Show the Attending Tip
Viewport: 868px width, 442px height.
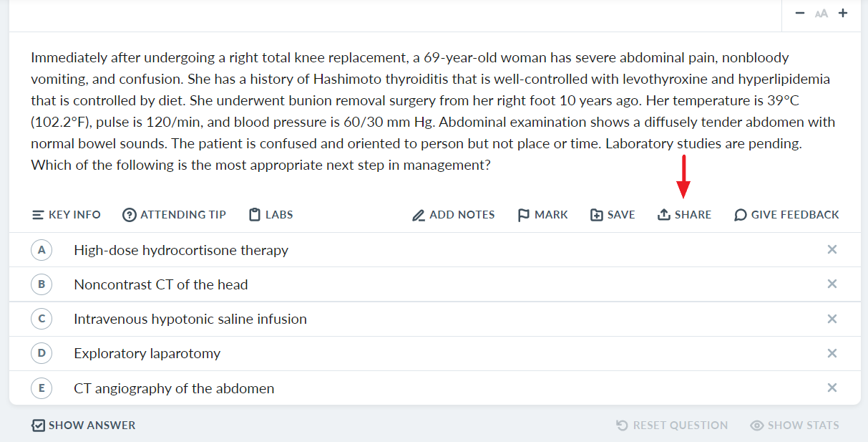(x=174, y=215)
